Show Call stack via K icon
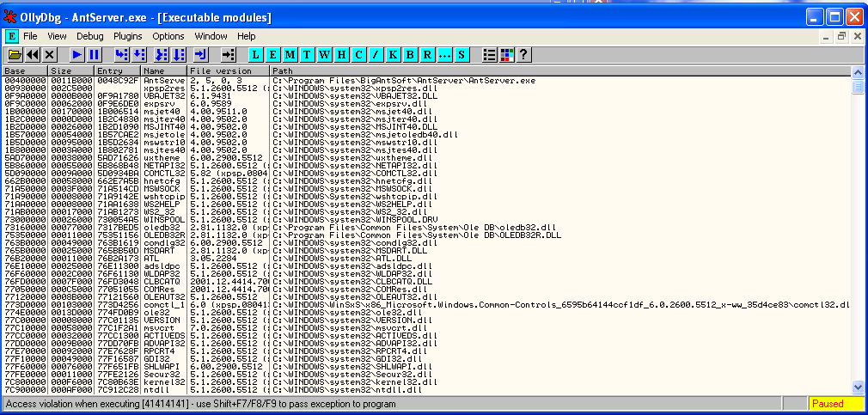The height and width of the screenshot is (415, 868). pyautogui.click(x=393, y=54)
